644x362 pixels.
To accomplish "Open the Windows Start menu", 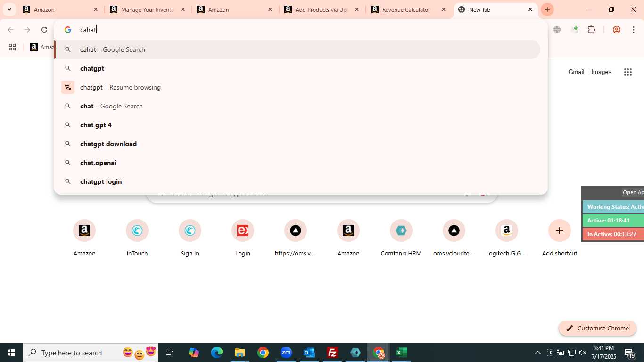I will (x=11, y=353).
